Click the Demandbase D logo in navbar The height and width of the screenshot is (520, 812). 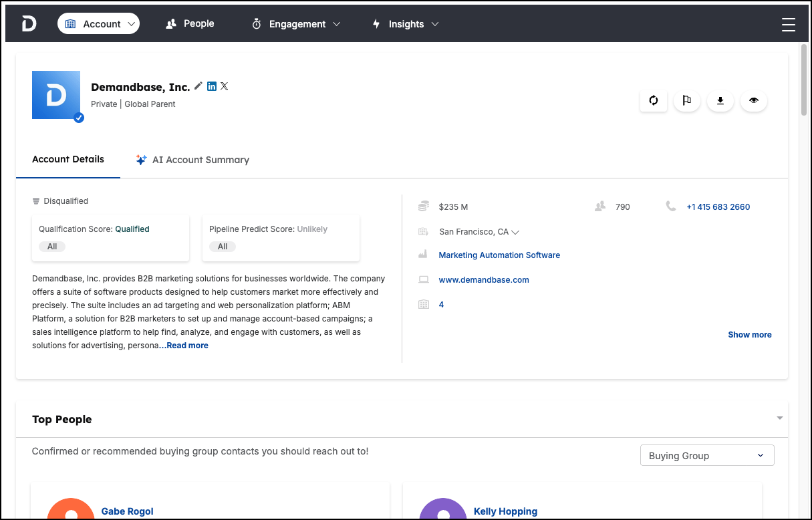29,23
